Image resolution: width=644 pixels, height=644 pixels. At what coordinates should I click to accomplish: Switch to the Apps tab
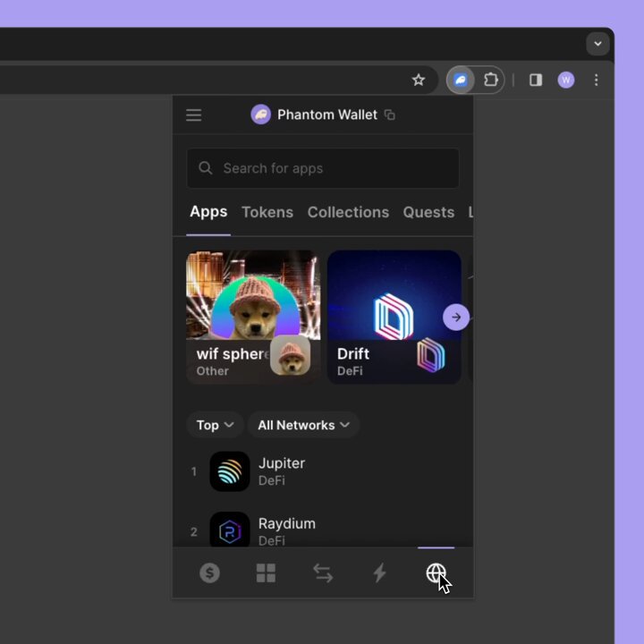pyautogui.click(x=208, y=212)
